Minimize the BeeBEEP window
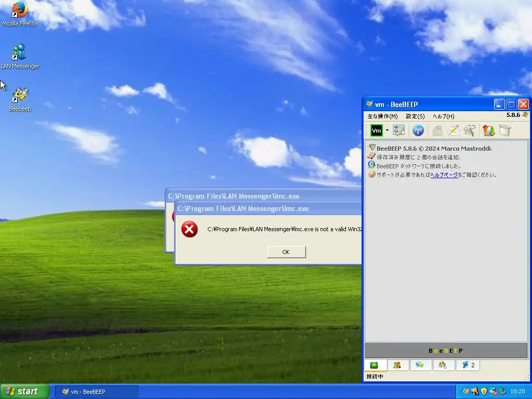Image resolution: width=532 pixels, height=399 pixels. tap(499, 104)
